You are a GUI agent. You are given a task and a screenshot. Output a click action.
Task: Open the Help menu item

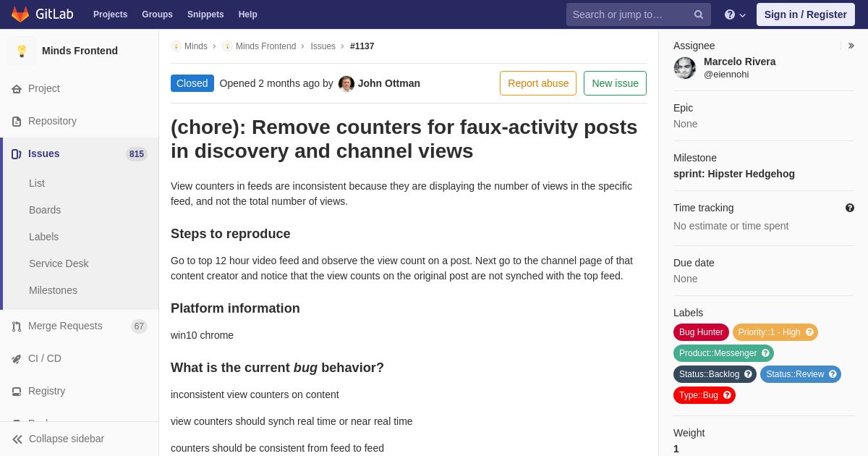pos(248,14)
